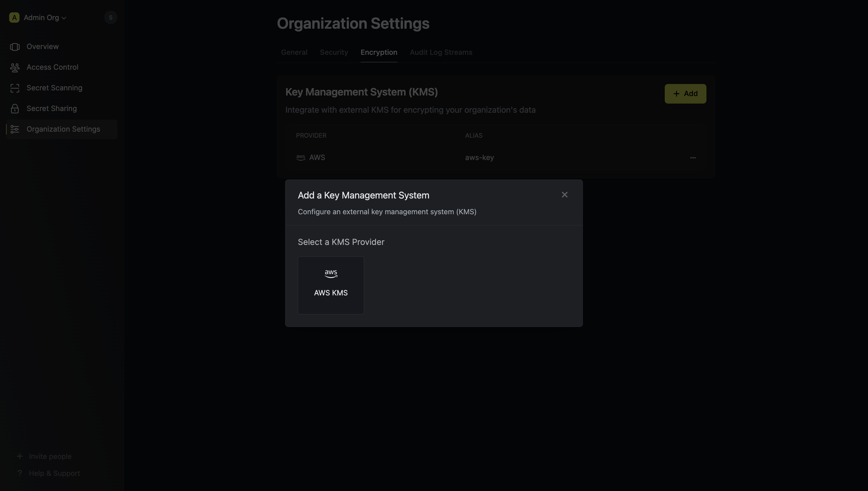Click the Admin Org A logo badge
Screen dimensions: 868x491
pyautogui.click(x=14, y=17)
